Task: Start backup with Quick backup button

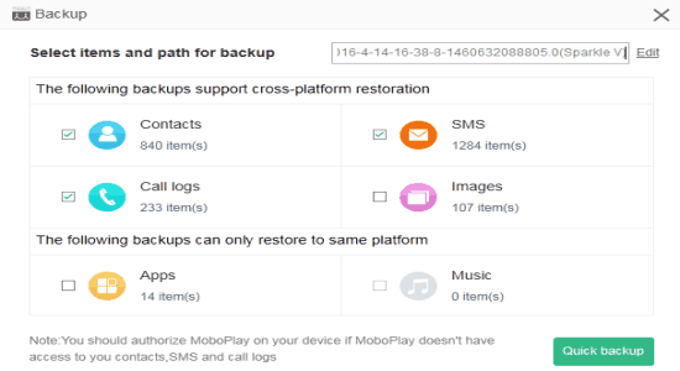Action: tap(603, 351)
